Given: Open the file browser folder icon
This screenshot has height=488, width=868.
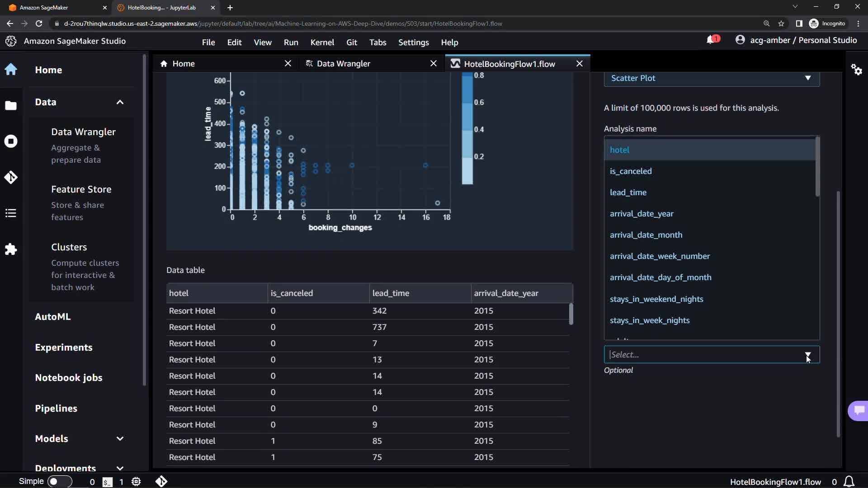Looking at the screenshot, I should pos(11,106).
